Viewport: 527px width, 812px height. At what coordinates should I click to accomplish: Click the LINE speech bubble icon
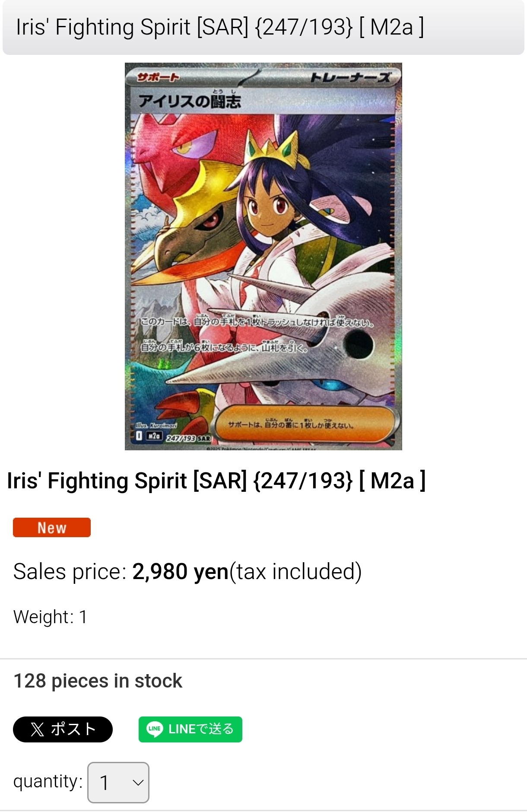154,729
